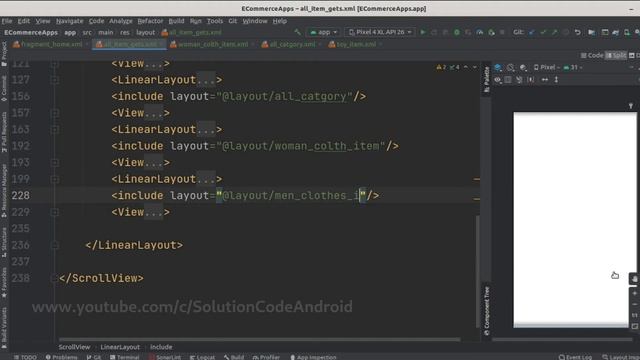Open the app run configuration dropdown

pos(324,32)
